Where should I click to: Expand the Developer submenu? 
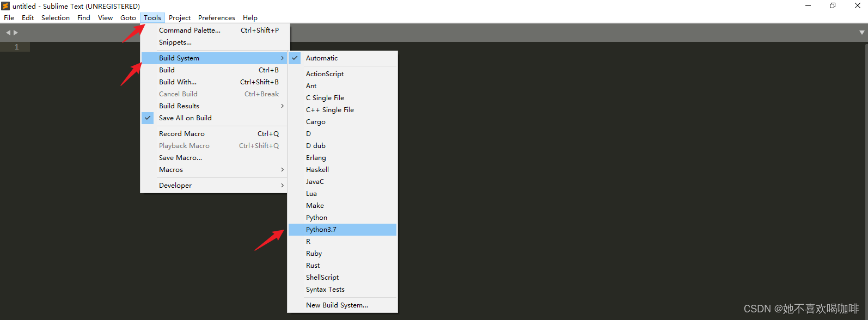(x=215, y=185)
